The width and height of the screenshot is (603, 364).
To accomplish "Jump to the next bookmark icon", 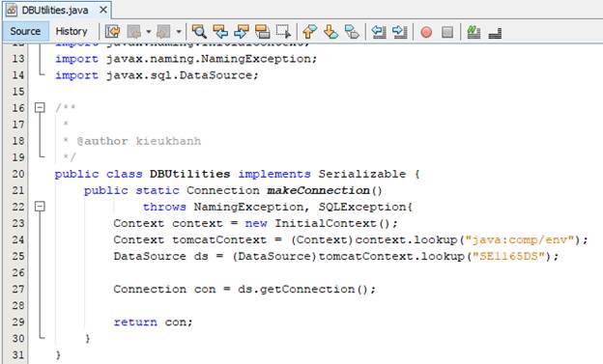I will pos(330,32).
